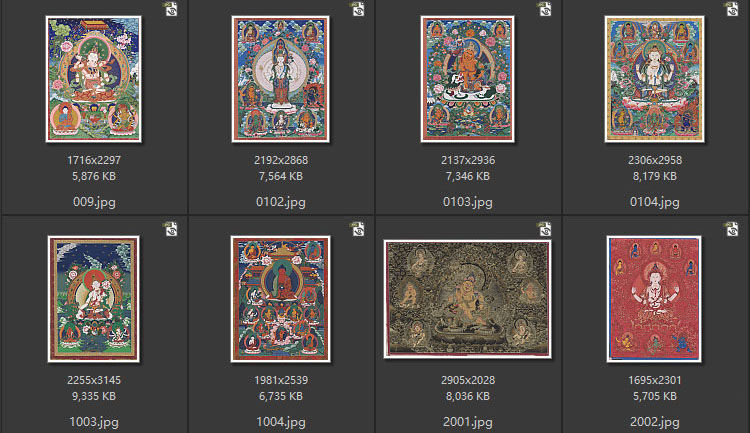Image resolution: width=750 pixels, height=433 pixels.
Task: Click the file-type badge icon above 2001.jpg
Action: coord(545,229)
